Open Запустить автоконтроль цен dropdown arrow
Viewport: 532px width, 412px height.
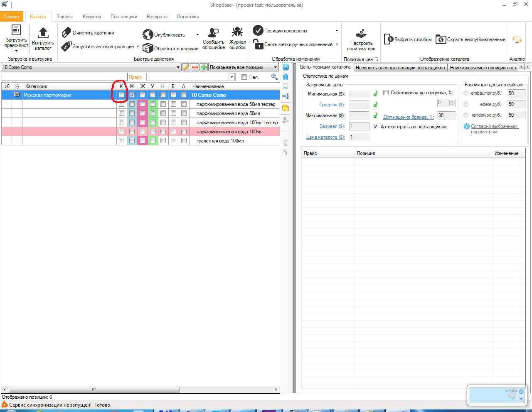[138, 47]
